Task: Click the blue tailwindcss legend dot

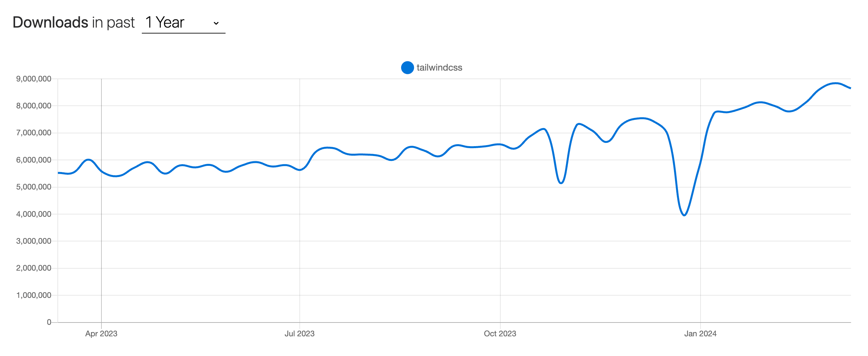Action: 408,67
